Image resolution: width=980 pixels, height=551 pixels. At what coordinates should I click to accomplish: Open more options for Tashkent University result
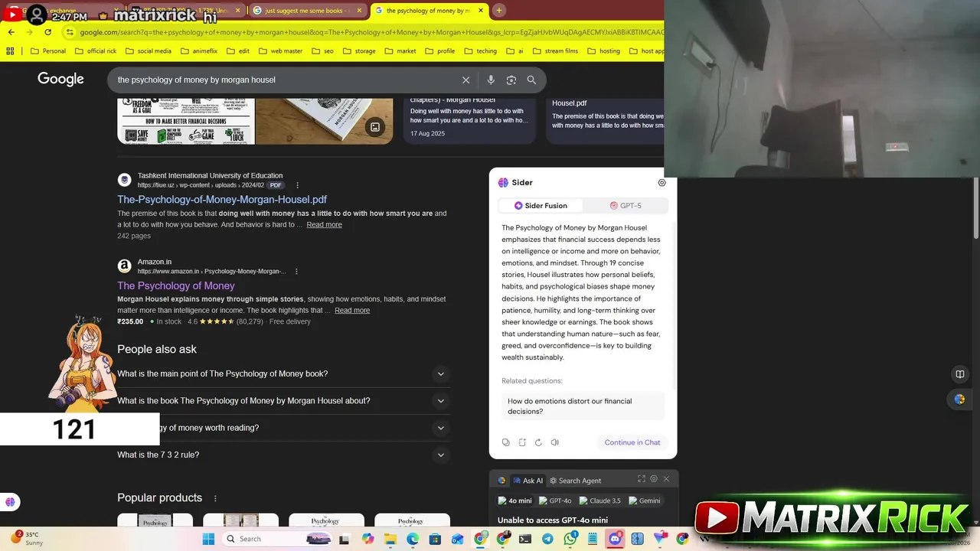click(298, 185)
